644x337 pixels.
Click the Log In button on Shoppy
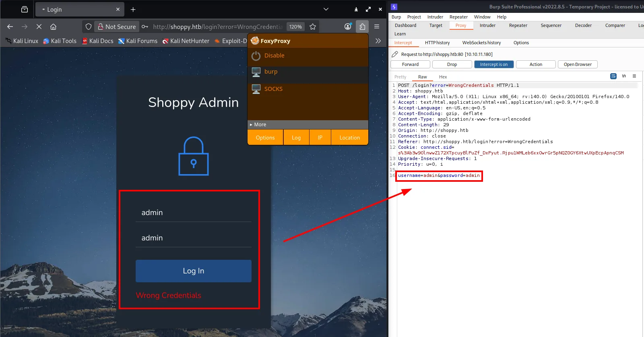tap(194, 271)
